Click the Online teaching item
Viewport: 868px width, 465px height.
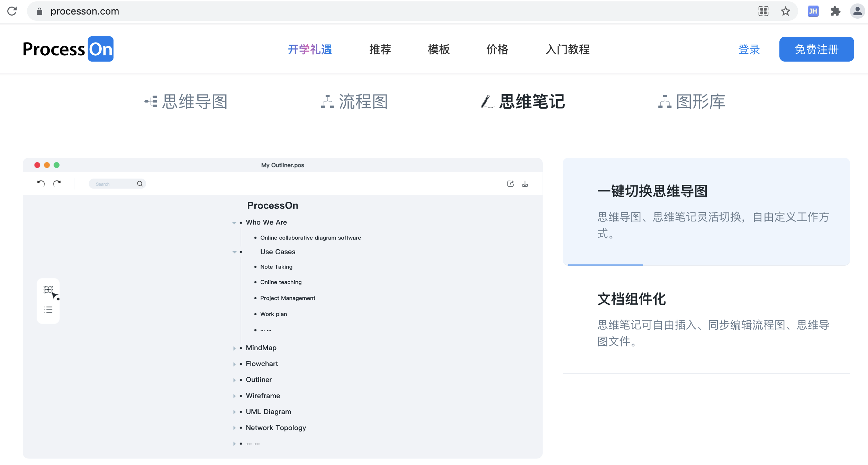coord(281,282)
